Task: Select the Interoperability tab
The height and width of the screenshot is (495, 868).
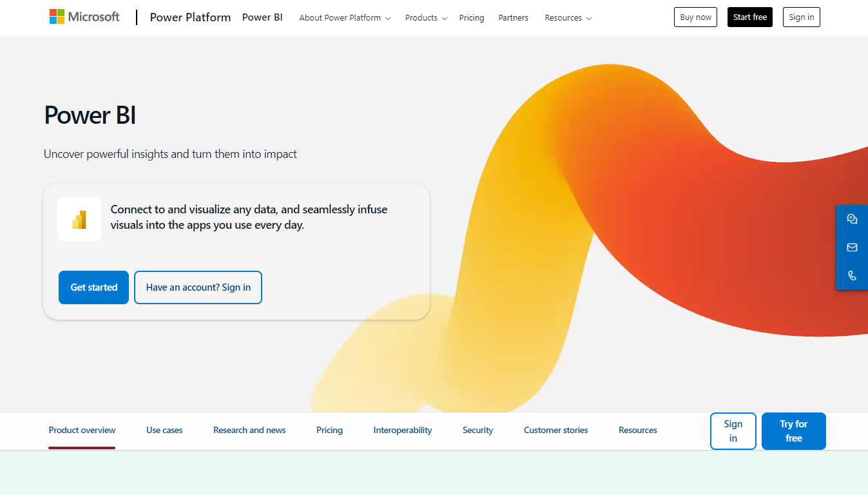Action: tap(403, 431)
